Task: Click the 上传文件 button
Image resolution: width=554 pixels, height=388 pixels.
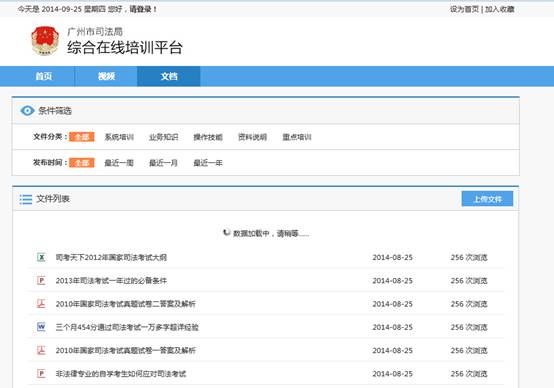Action: pyautogui.click(x=487, y=199)
